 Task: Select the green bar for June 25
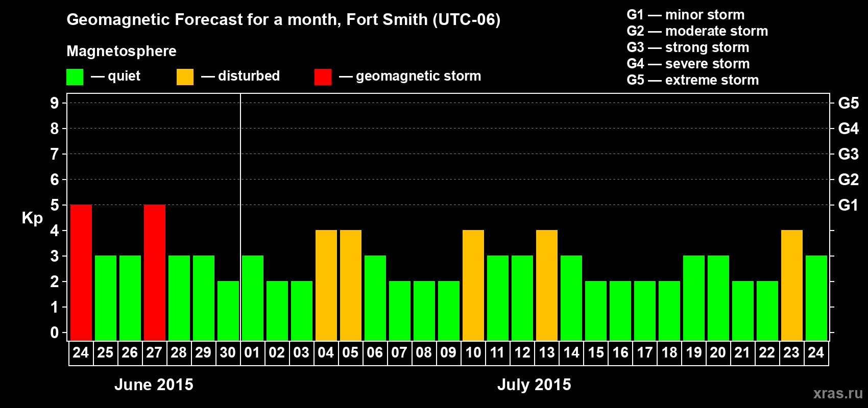106,298
